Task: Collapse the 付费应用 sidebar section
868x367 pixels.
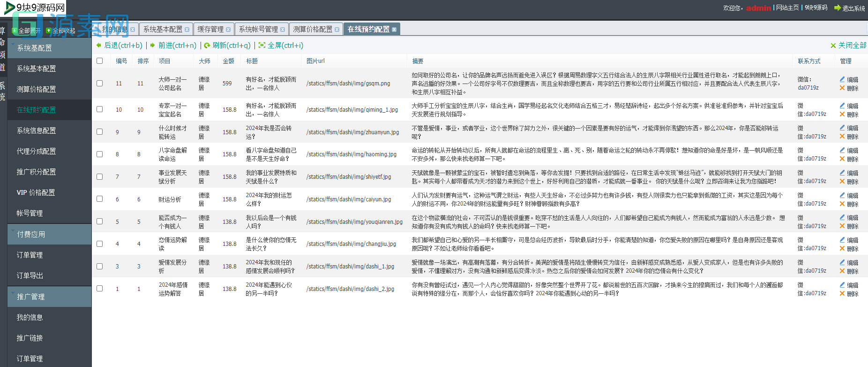Action: click(x=49, y=234)
